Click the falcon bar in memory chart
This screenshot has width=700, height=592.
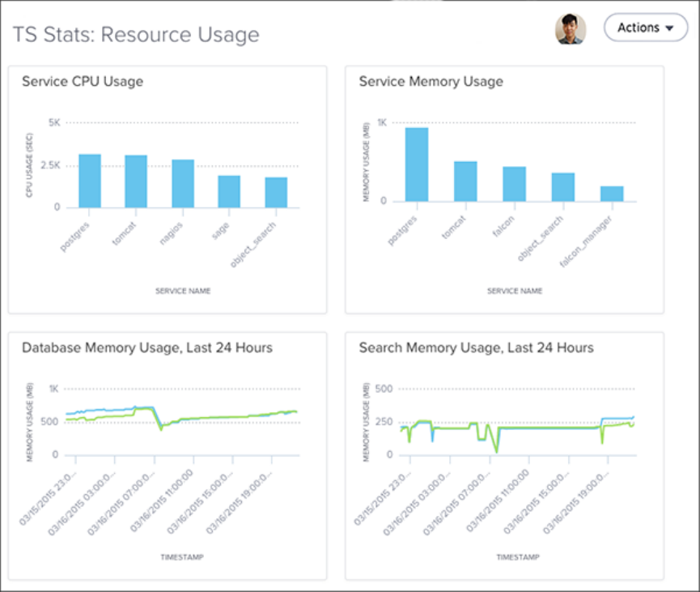[x=514, y=184]
